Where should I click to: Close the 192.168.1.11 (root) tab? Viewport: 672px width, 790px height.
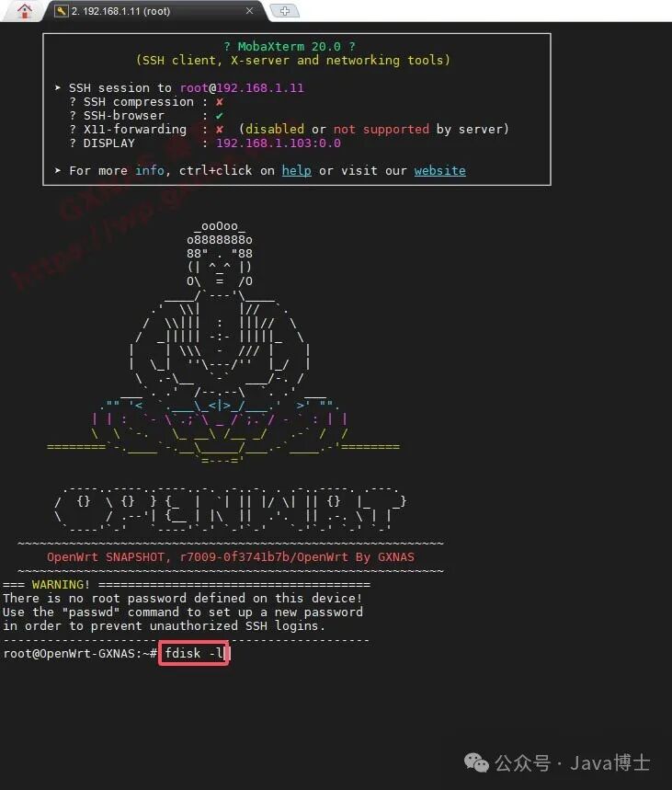tap(249, 11)
